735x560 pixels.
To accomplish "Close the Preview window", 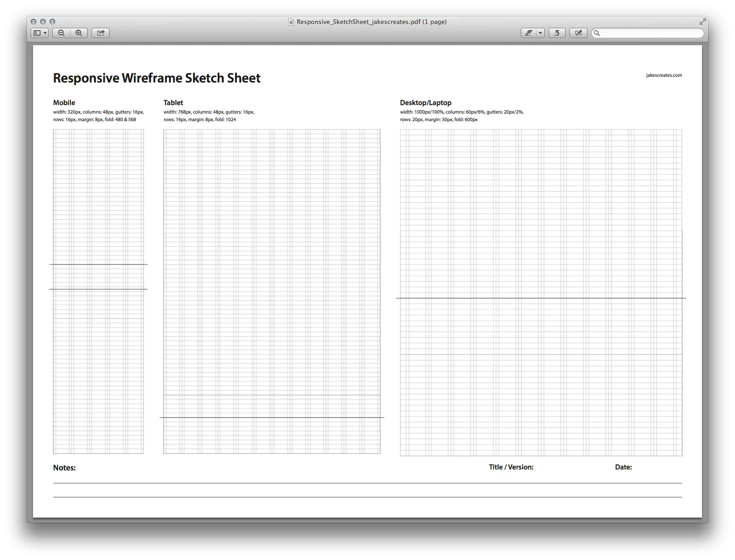I will (33, 22).
